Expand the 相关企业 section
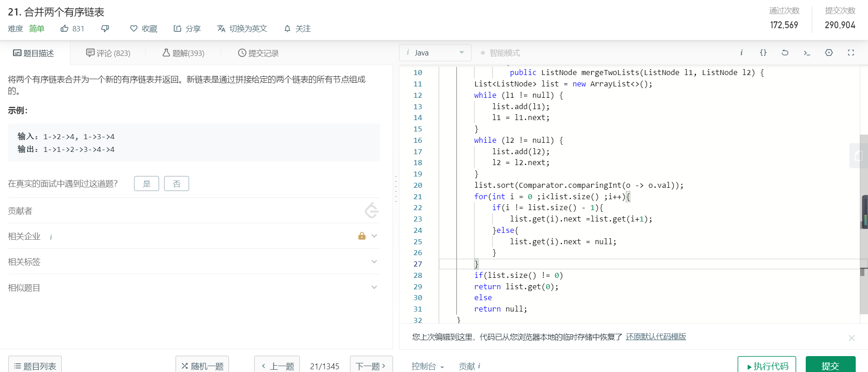 tap(374, 236)
